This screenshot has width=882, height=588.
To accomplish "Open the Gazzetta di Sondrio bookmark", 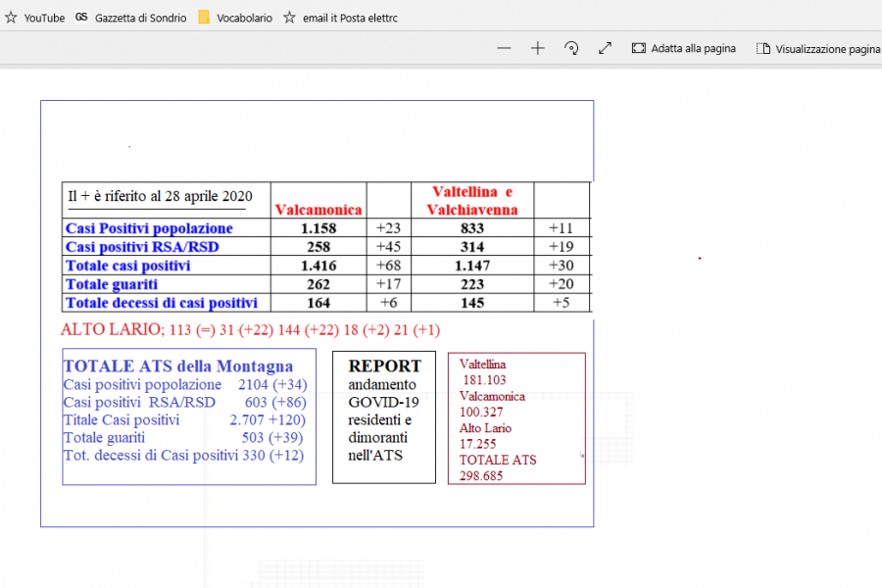I will [131, 18].
